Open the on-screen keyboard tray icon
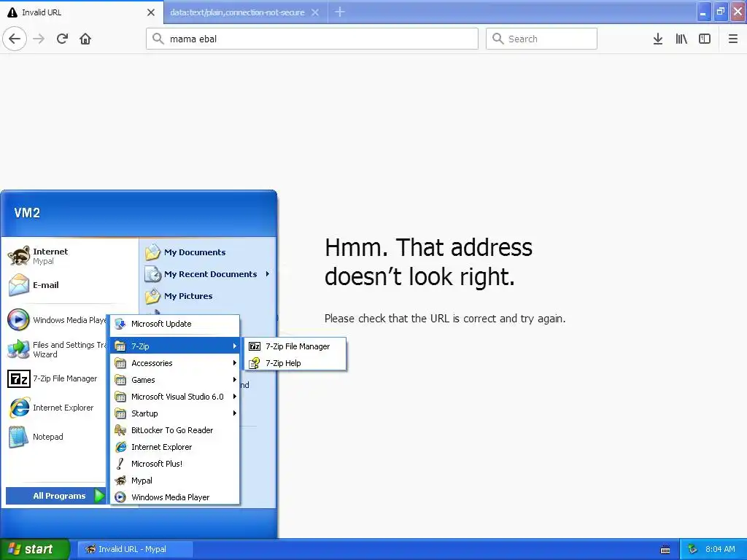 (665, 550)
